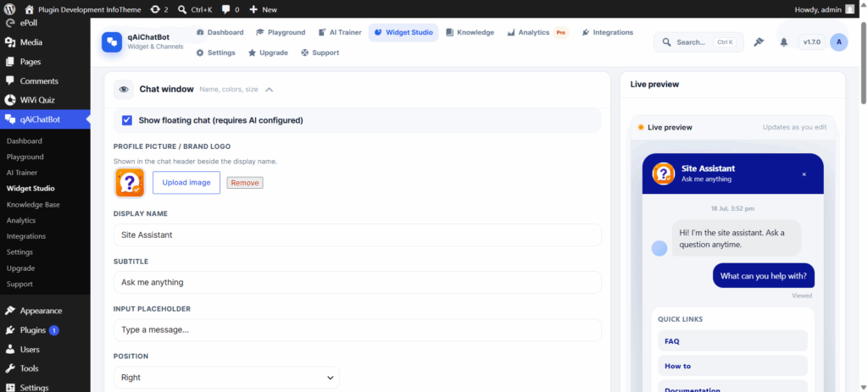
Task: Click the Site Assistant avatar in preview
Action: coord(663,173)
